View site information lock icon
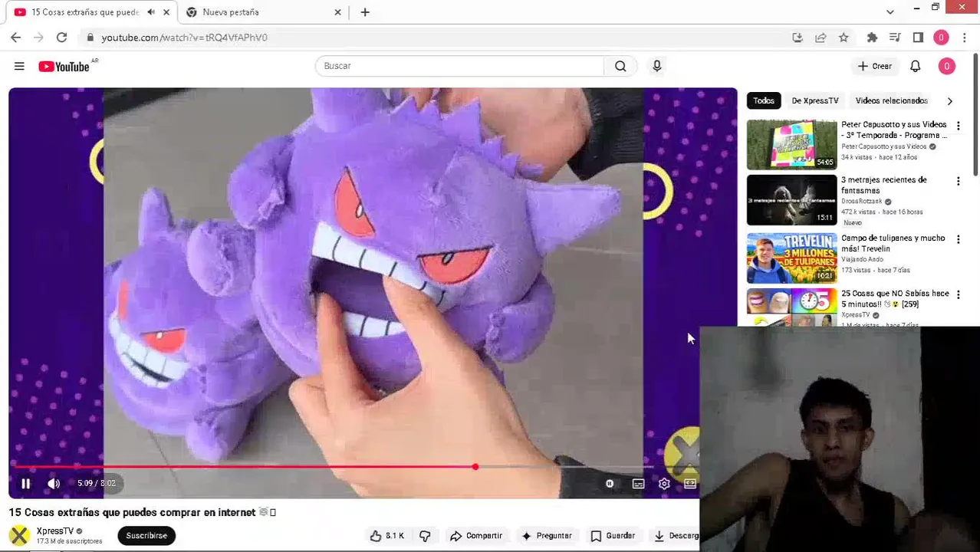This screenshot has width=980, height=552. 90,38
